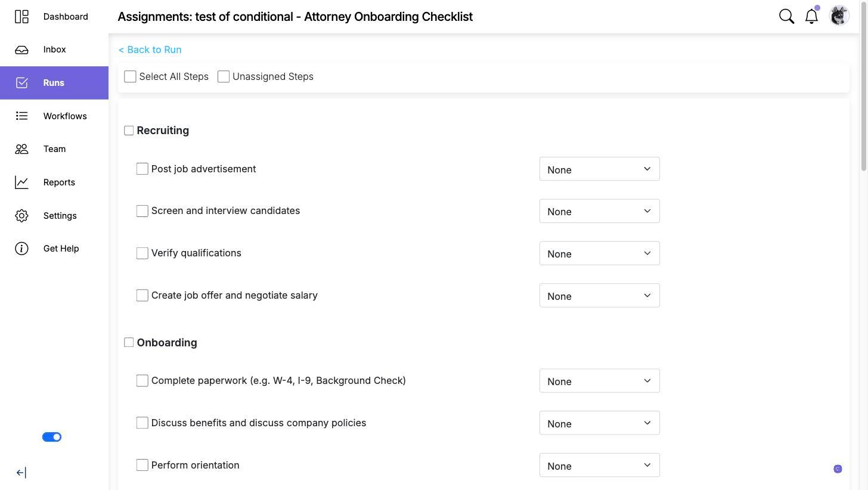Check the Recruiting section checkbox
This screenshot has width=868, height=490.
pos(129,131)
